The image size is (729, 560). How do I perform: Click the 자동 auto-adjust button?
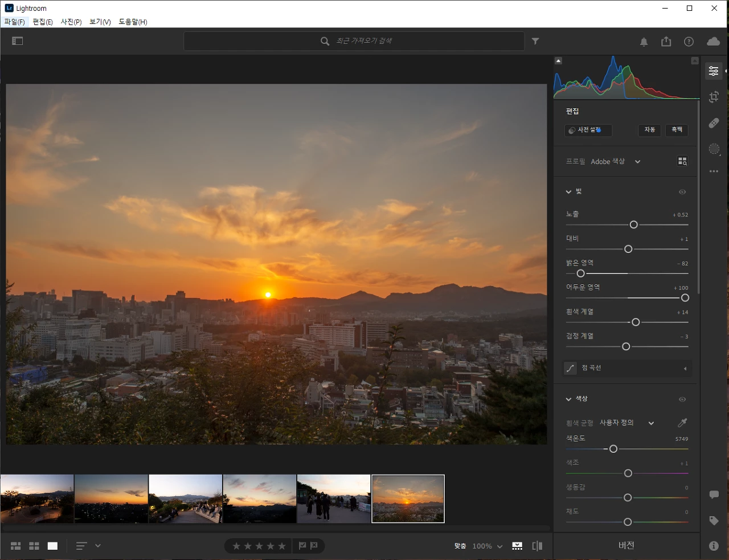[650, 130]
